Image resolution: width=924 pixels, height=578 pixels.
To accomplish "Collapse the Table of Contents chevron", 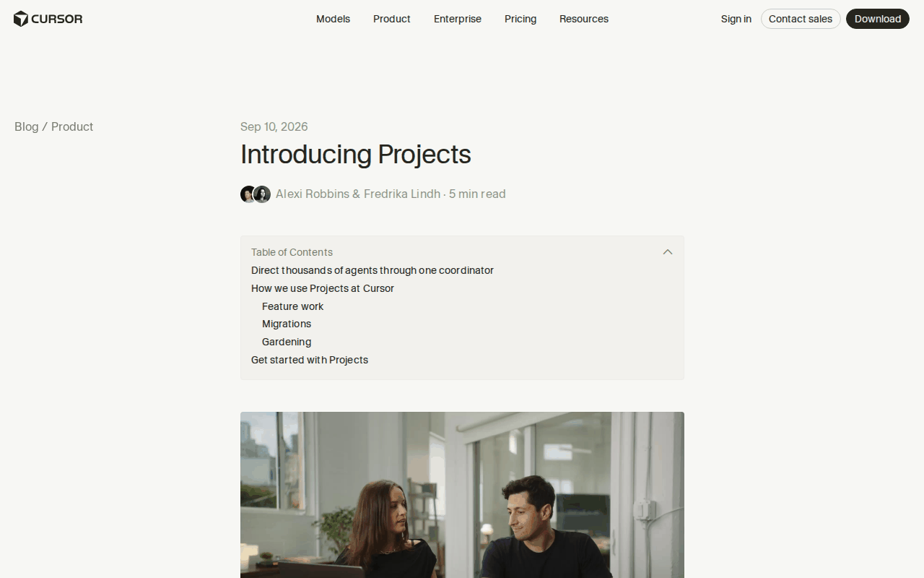I will point(668,252).
